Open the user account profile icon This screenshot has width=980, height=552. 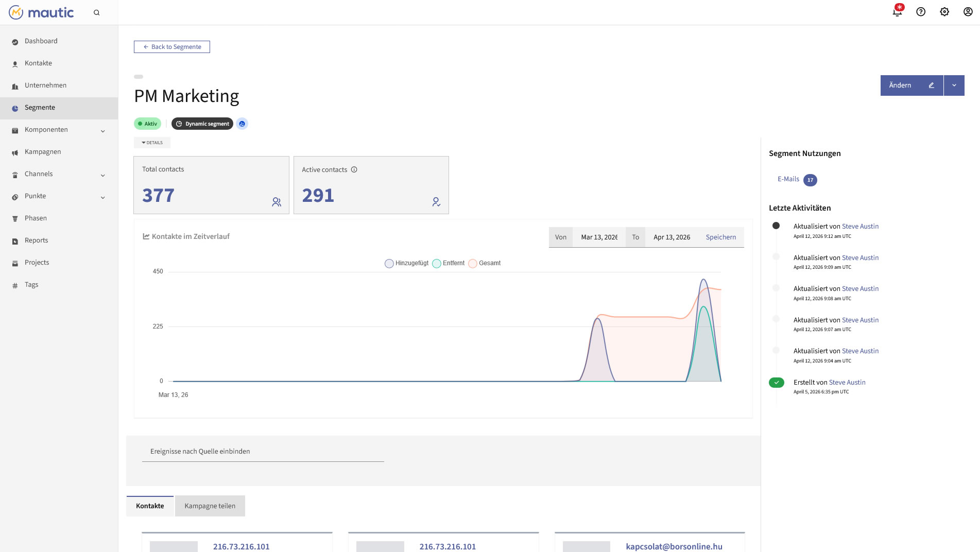point(968,12)
